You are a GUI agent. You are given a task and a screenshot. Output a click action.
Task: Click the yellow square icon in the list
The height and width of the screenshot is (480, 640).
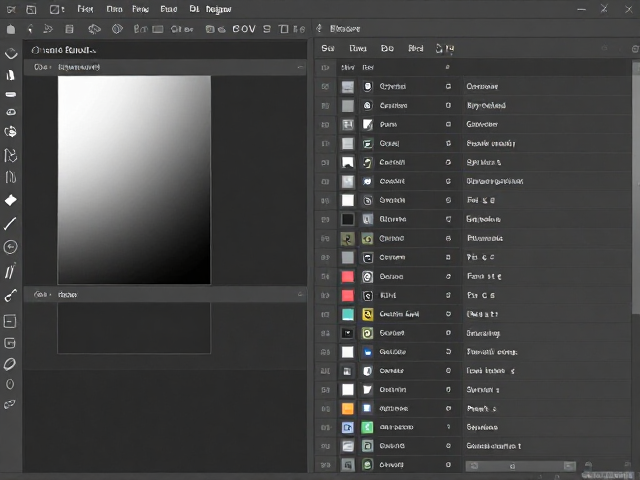pyautogui.click(x=367, y=314)
